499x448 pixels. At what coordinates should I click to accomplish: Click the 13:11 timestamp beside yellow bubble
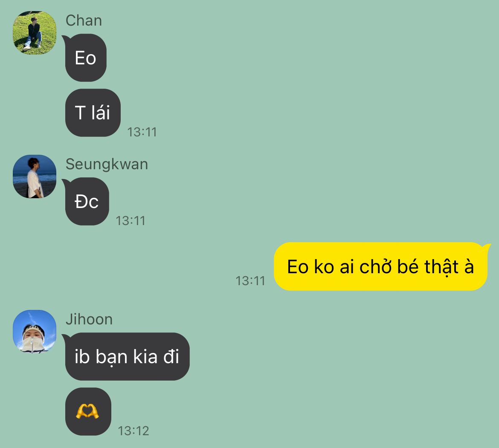250,281
